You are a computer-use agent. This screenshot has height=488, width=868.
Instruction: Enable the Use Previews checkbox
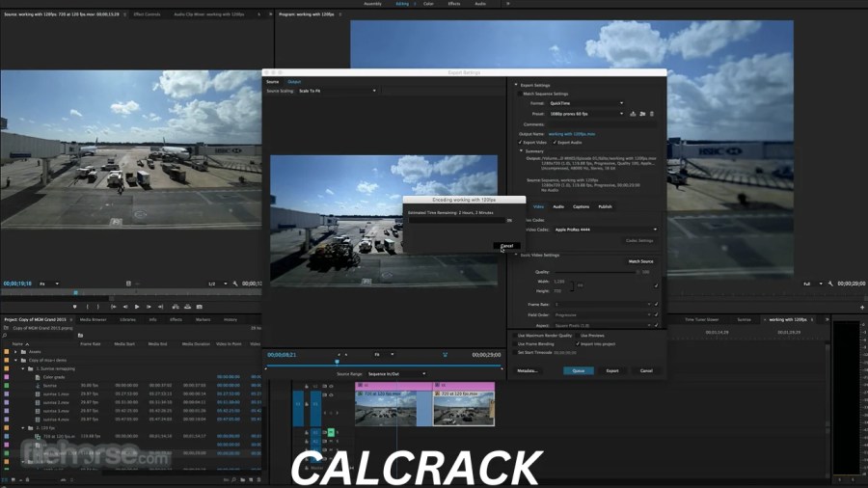[578, 336]
